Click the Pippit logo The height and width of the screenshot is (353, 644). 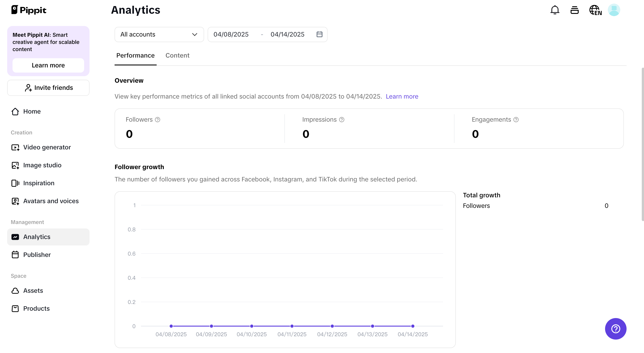coord(28,10)
